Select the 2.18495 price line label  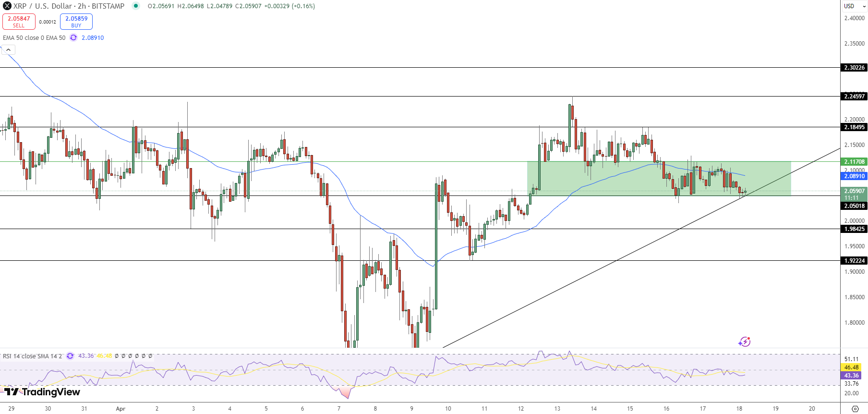coord(854,127)
